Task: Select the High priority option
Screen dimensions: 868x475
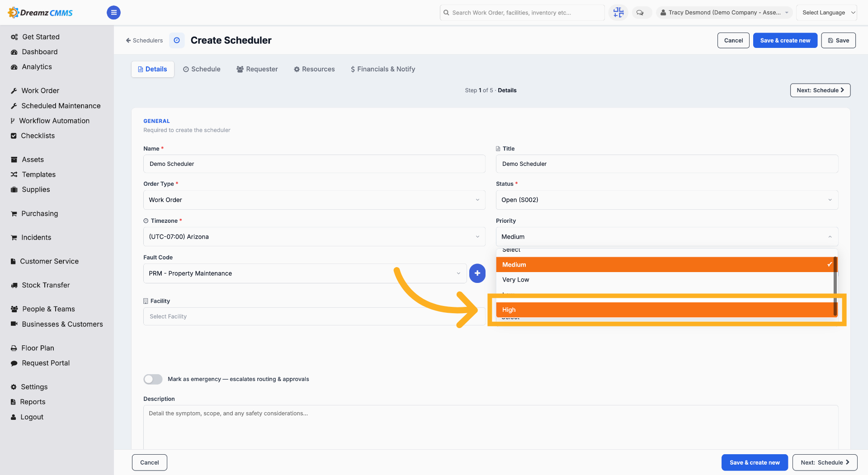Action: [666, 310]
